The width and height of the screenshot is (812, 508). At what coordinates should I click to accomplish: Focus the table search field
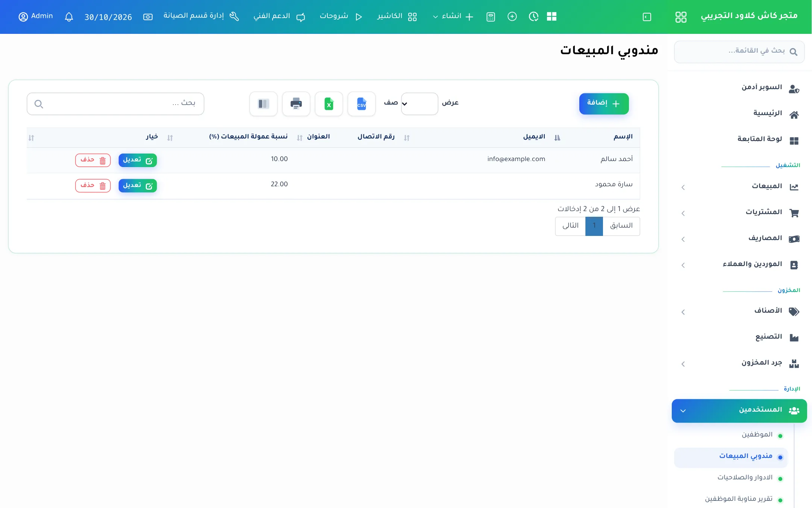click(115, 104)
